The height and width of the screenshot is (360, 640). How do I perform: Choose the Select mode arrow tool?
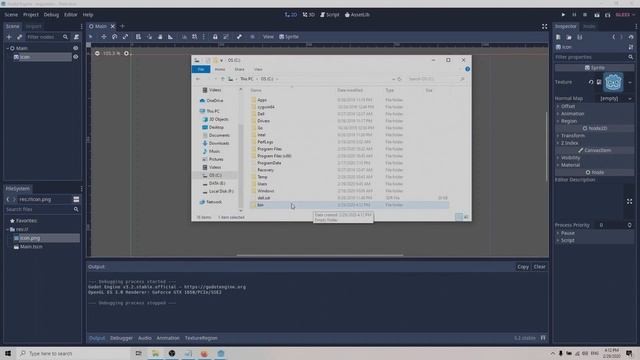click(x=91, y=37)
